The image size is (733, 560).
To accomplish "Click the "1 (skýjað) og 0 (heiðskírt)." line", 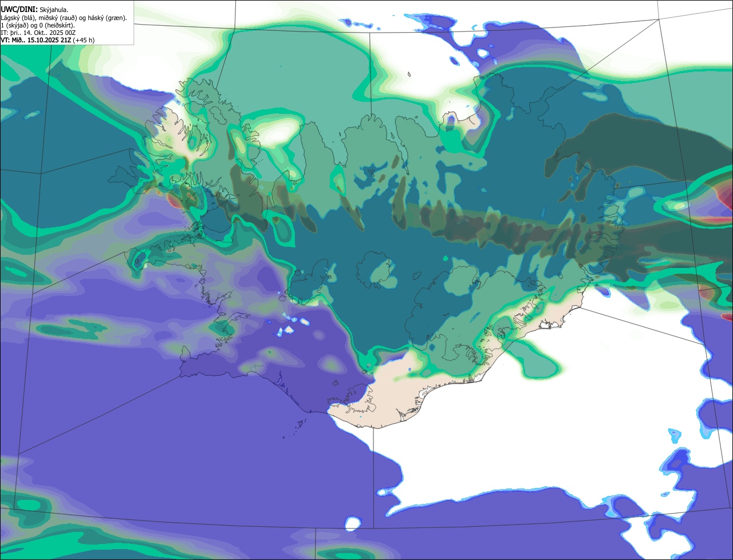I will (x=38, y=26).
